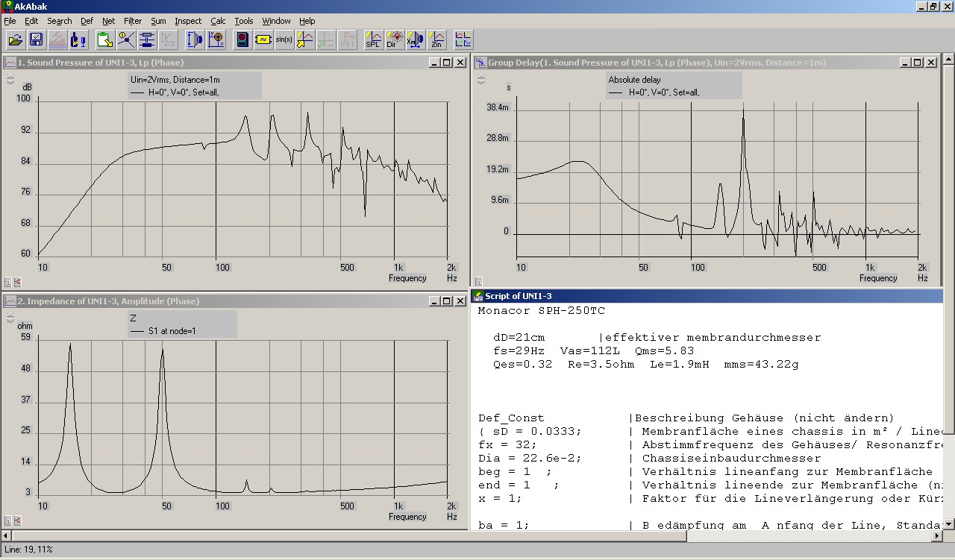Expand dB scale arrows in Sound Pressure window
The image size is (955, 560).
[10, 78]
